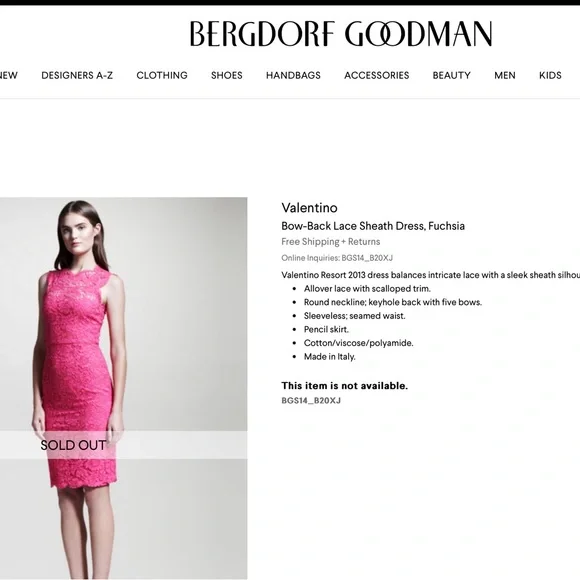
Task: Click the pink dress product image
Action: pos(124,388)
